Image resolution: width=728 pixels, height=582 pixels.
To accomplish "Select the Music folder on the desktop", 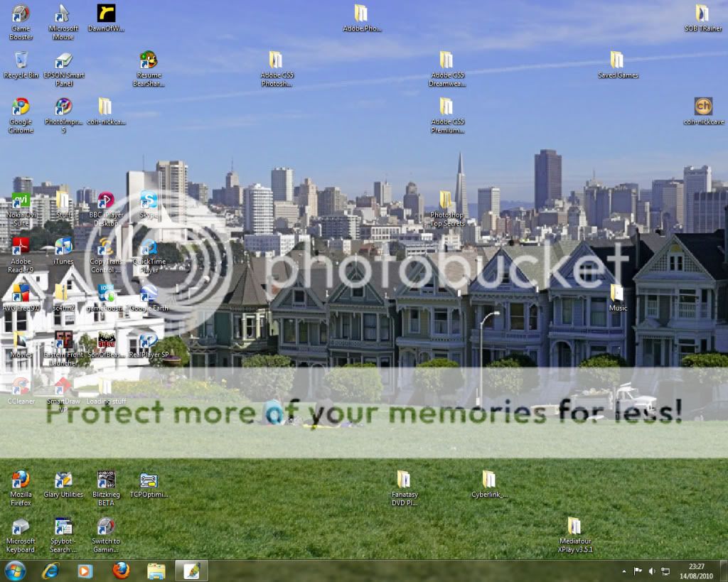I will click(617, 293).
